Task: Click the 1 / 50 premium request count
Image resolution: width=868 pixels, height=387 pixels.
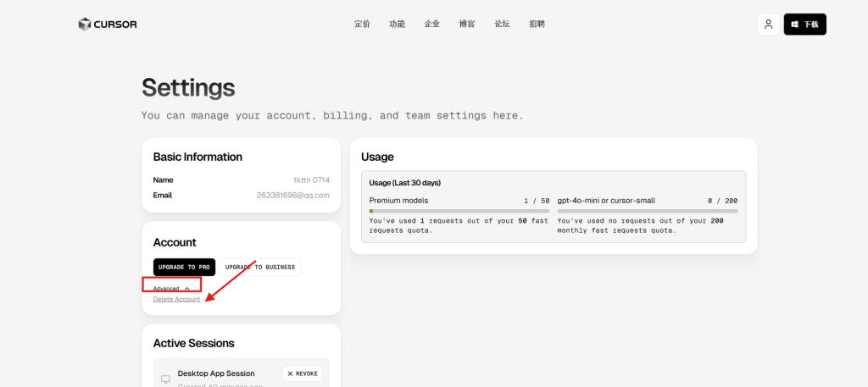Action: click(x=537, y=201)
